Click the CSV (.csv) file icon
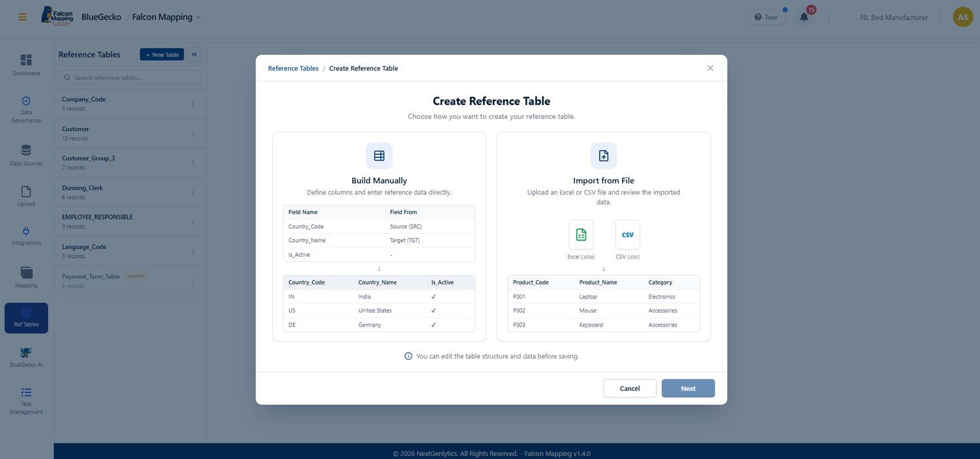980x459 pixels. coord(627,234)
